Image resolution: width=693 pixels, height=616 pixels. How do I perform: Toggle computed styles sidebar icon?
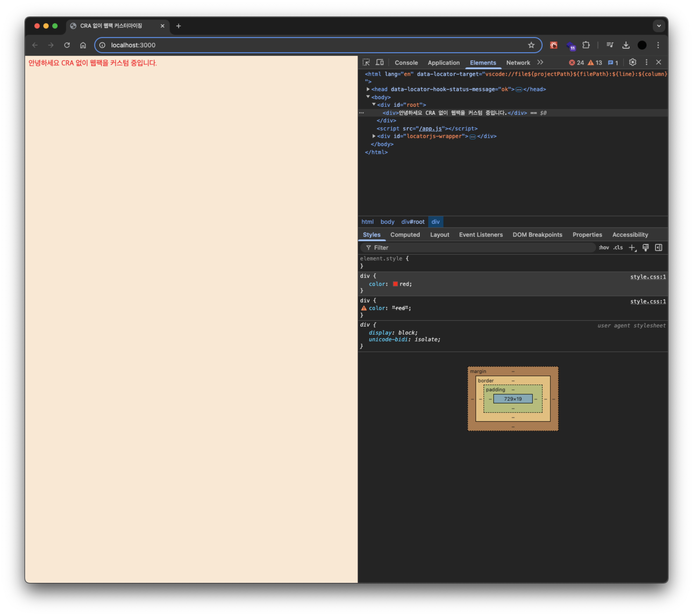click(x=658, y=248)
